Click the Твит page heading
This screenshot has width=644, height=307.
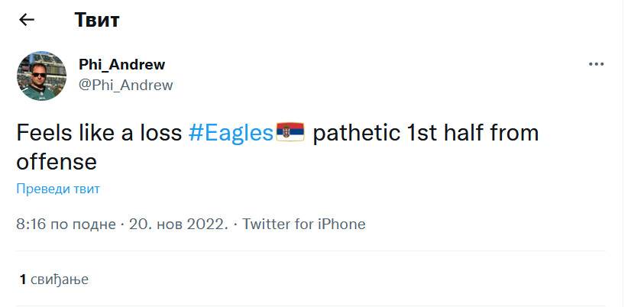(97, 20)
